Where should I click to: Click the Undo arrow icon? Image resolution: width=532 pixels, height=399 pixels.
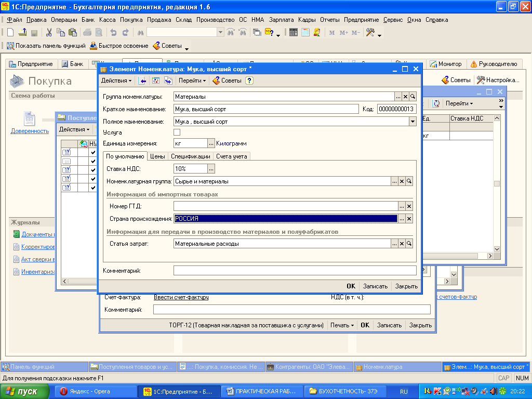click(113, 33)
